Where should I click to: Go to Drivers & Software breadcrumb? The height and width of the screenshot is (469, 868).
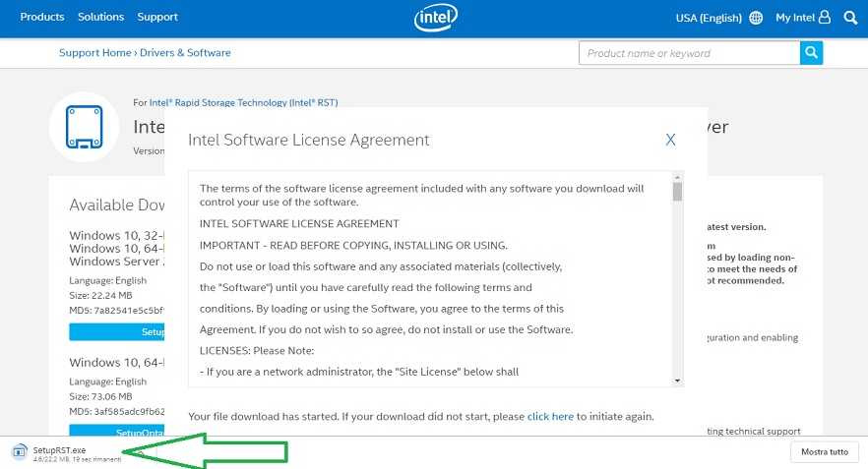[185, 52]
